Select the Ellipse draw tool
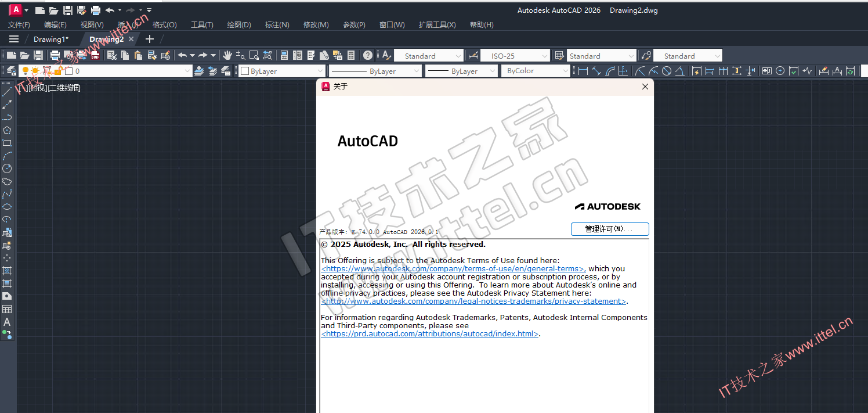 coord(7,207)
